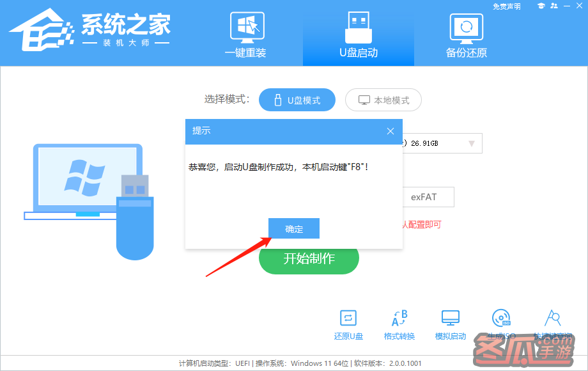This screenshot has height=371, width=588.
Task: Open the exFAT format selector
Action: point(428,197)
